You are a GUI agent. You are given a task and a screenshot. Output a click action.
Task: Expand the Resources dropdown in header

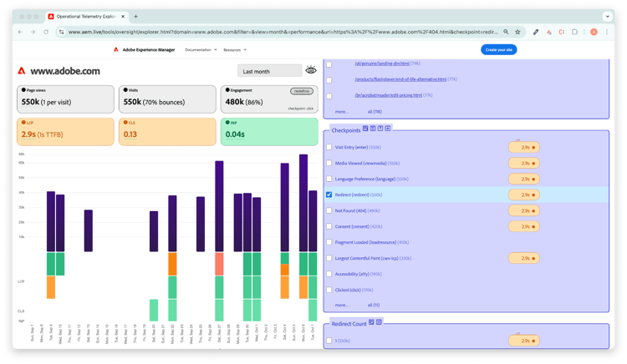235,50
